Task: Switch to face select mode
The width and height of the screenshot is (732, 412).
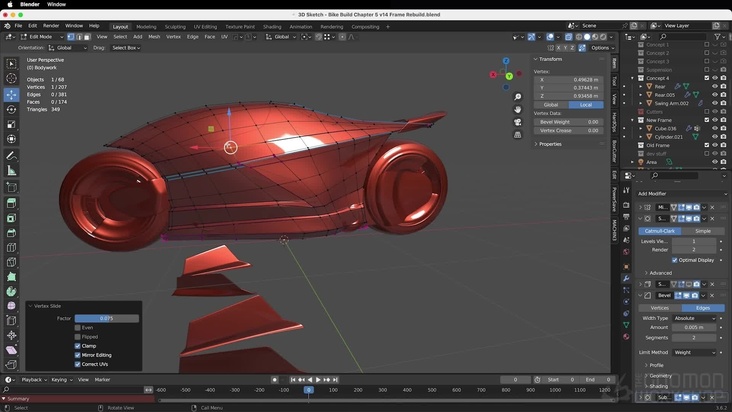Action: (x=87, y=37)
